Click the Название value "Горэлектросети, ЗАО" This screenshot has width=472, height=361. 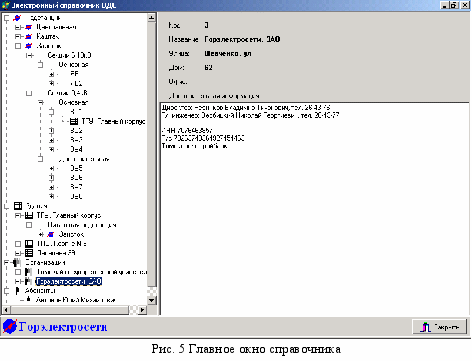(242, 39)
